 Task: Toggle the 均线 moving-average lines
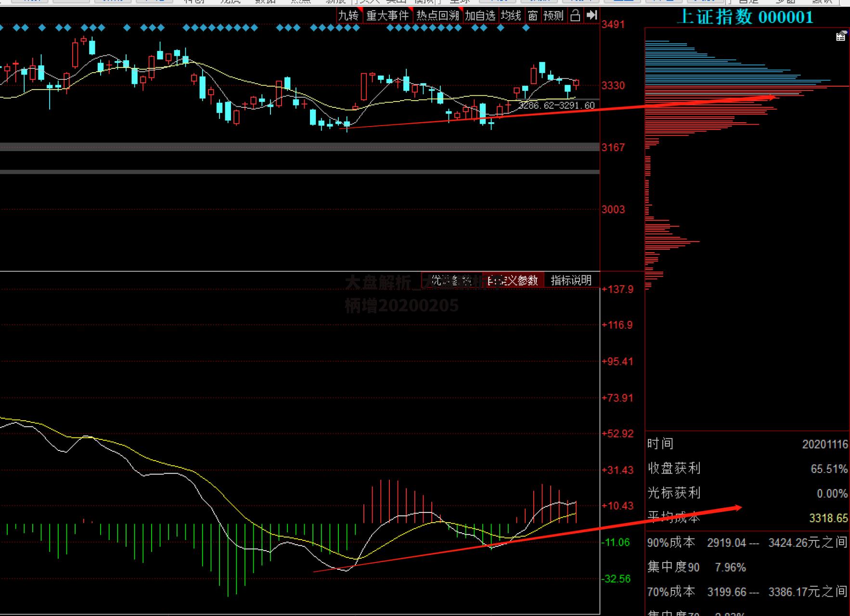pos(511,16)
